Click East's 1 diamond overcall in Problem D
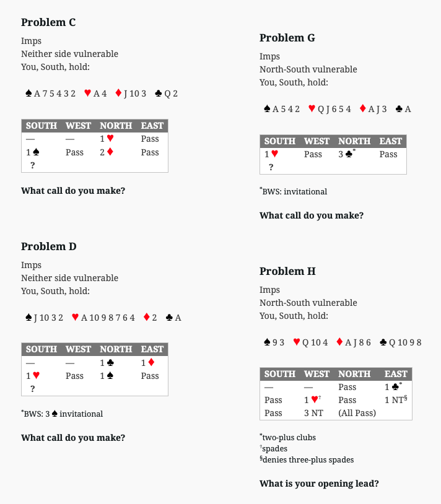This screenshot has width=441, height=504. (147, 363)
